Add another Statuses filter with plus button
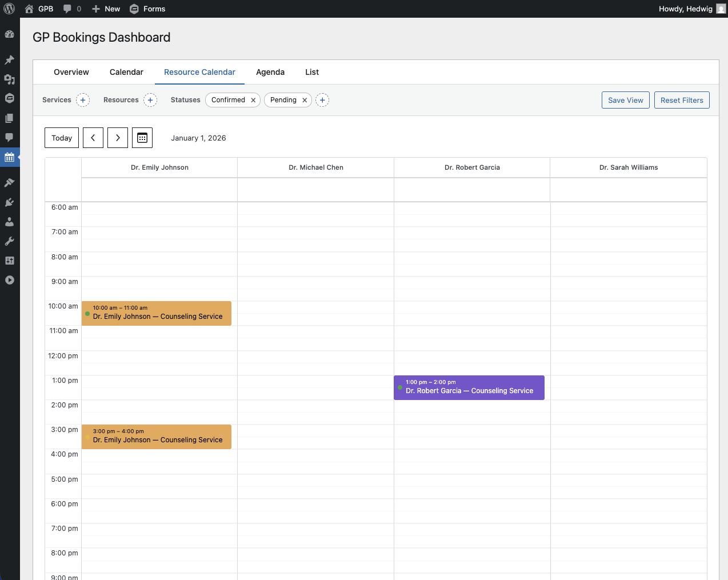Viewport: 728px width, 580px height. tap(322, 100)
